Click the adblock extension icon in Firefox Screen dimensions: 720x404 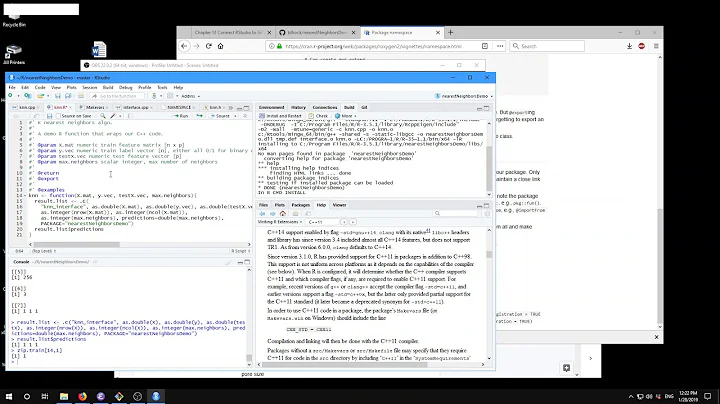coord(641,46)
